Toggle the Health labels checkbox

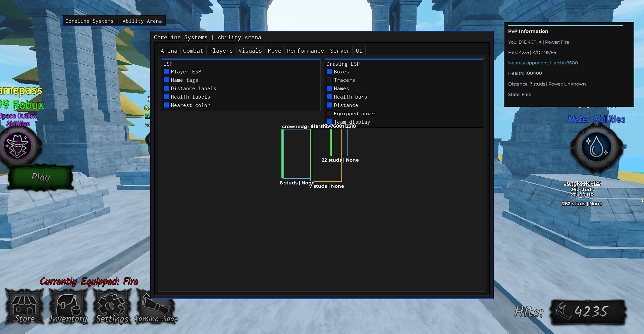tap(166, 97)
